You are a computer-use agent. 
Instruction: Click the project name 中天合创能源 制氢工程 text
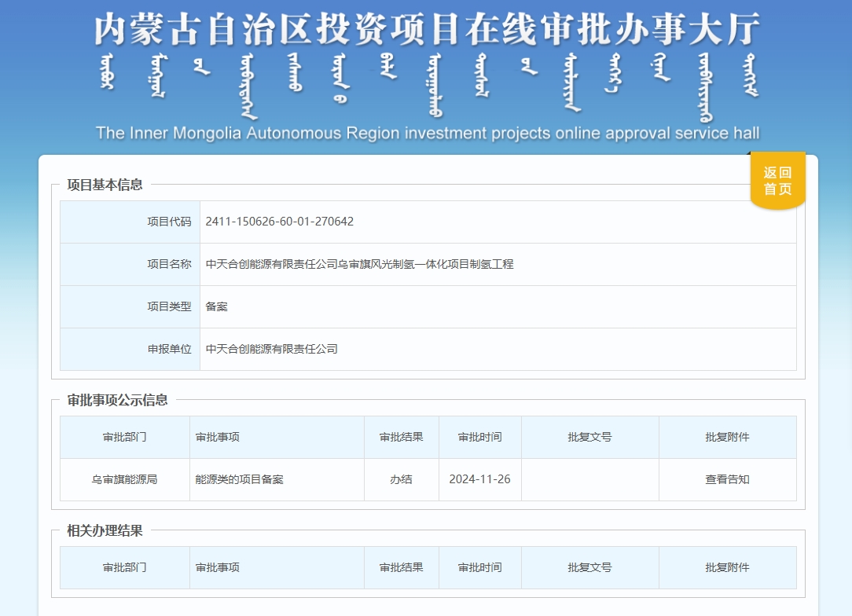[359, 264]
